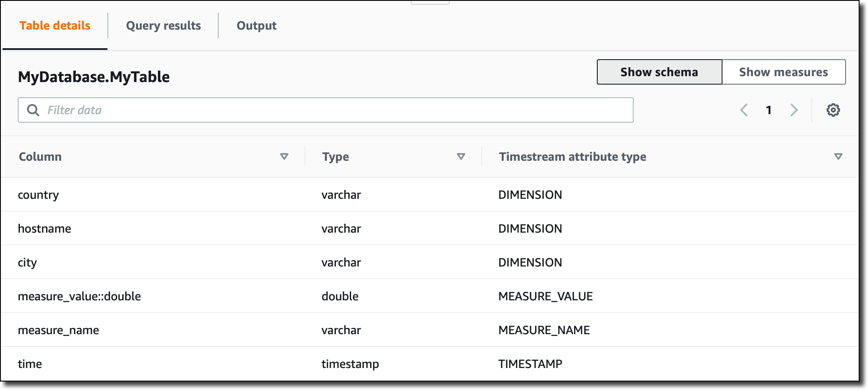Click the MyDatabase.MyTable heading

pyautogui.click(x=94, y=77)
